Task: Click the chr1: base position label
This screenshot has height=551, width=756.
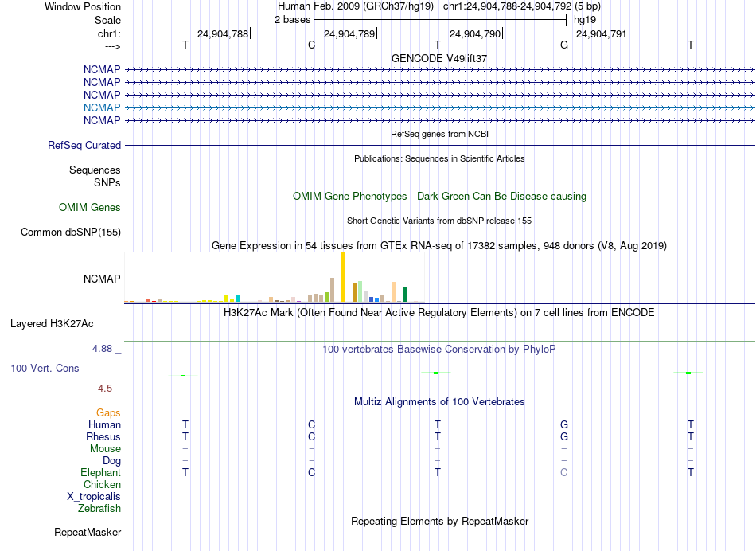Action: pyautogui.click(x=109, y=33)
